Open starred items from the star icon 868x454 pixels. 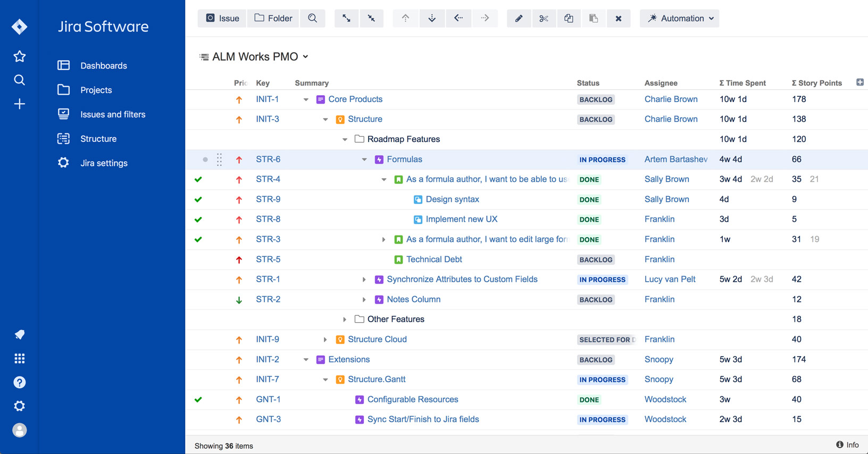19,56
